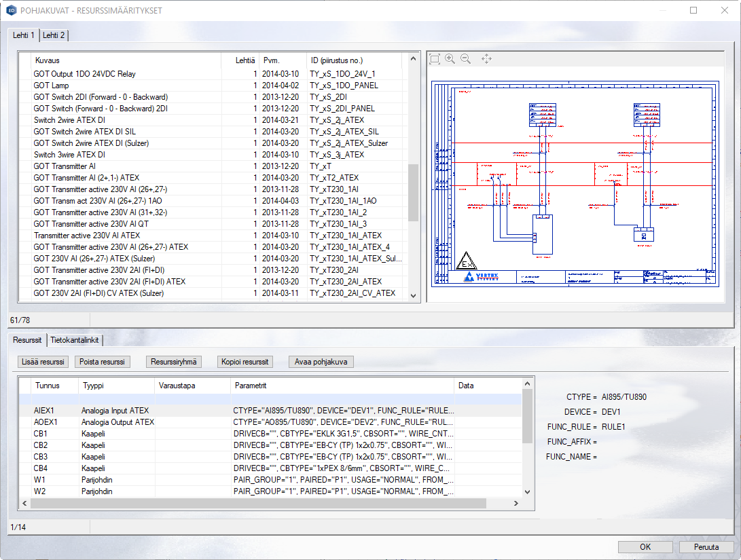Click the template list's scroll-up arrow

pos(413,60)
